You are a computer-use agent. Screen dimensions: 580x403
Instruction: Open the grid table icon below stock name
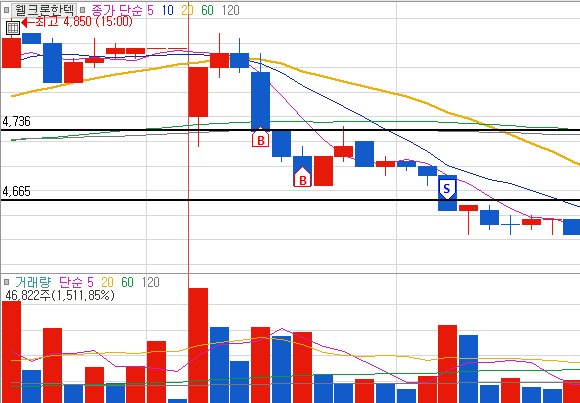coord(13,28)
